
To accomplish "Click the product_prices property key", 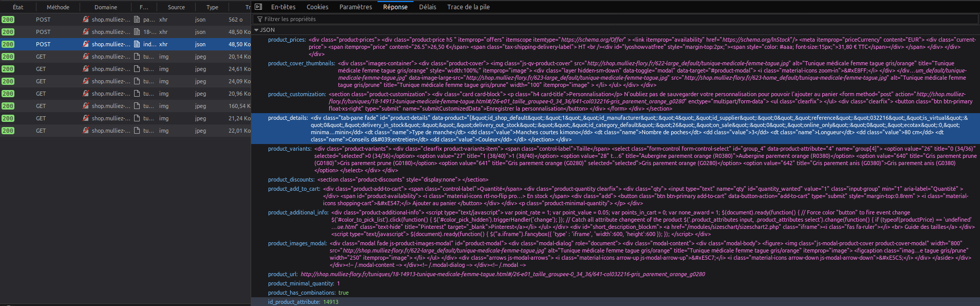I will 287,40.
